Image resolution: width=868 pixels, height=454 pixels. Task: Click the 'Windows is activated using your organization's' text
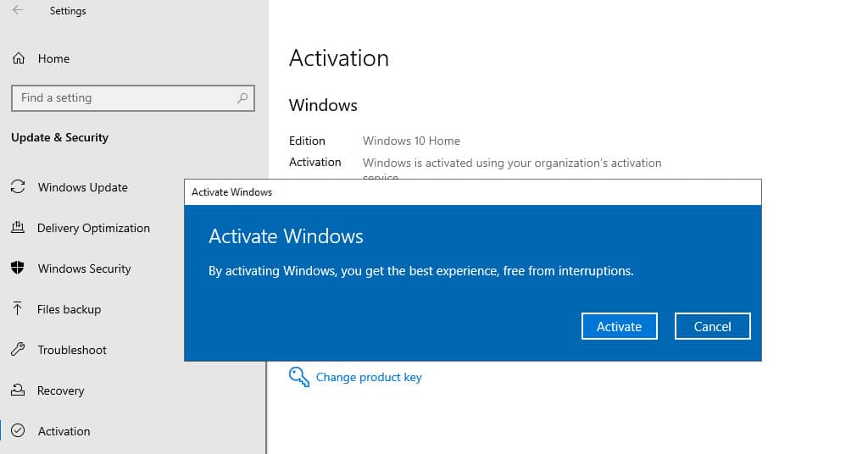512,163
